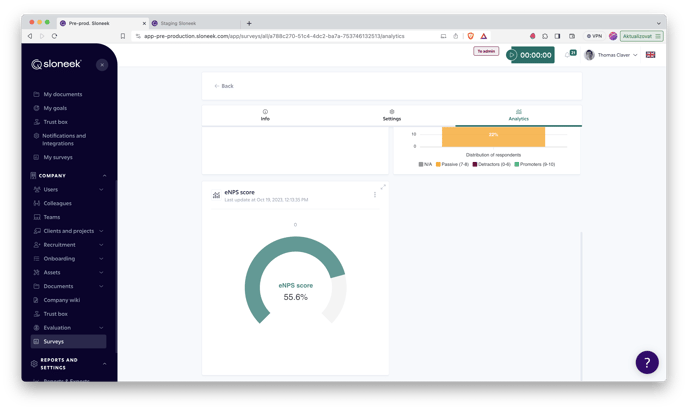Click the Sloneek logo

click(x=56, y=64)
